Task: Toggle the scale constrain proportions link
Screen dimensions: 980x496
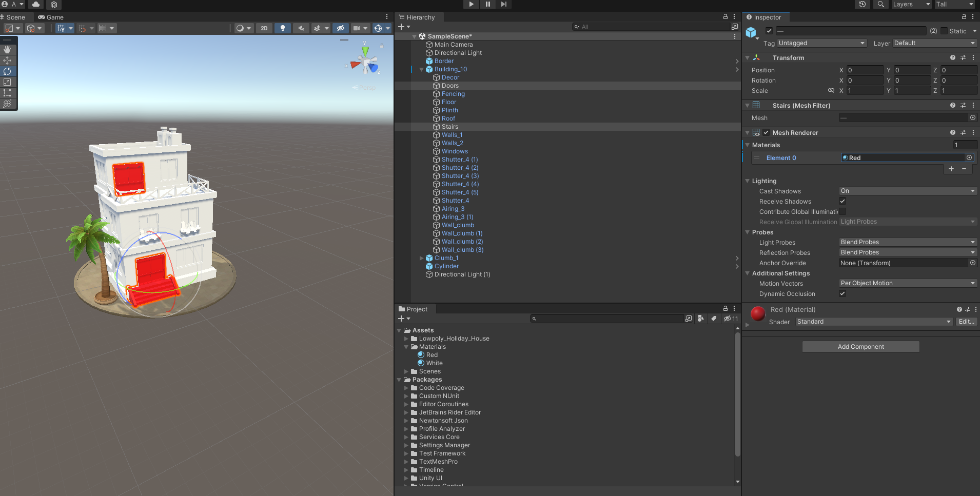Action: tap(831, 91)
